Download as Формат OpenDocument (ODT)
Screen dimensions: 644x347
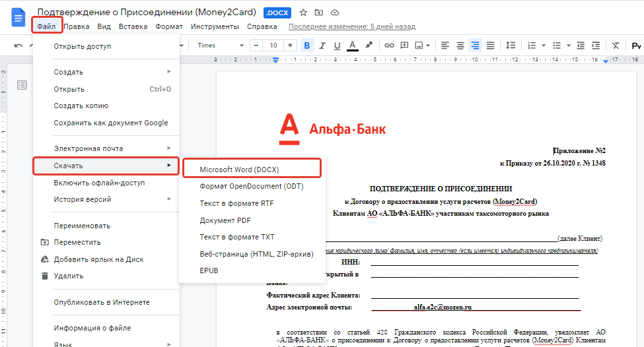click(252, 186)
